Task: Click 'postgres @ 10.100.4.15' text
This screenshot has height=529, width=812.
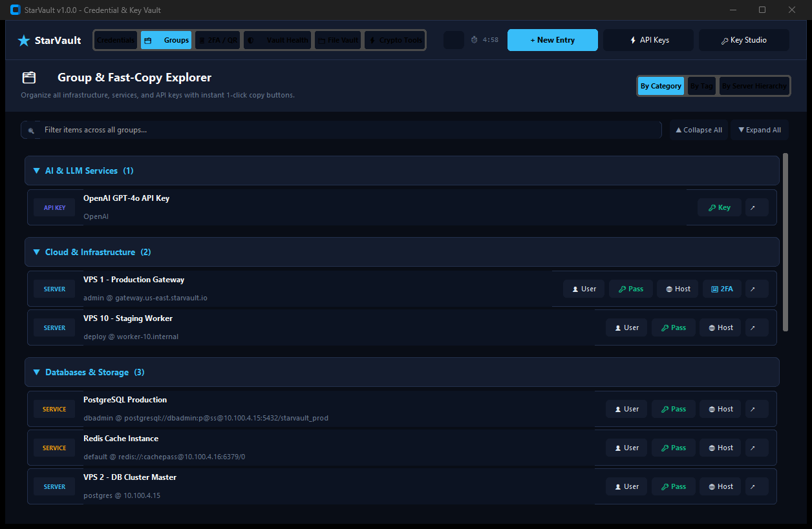Action: tap(122, 495)
